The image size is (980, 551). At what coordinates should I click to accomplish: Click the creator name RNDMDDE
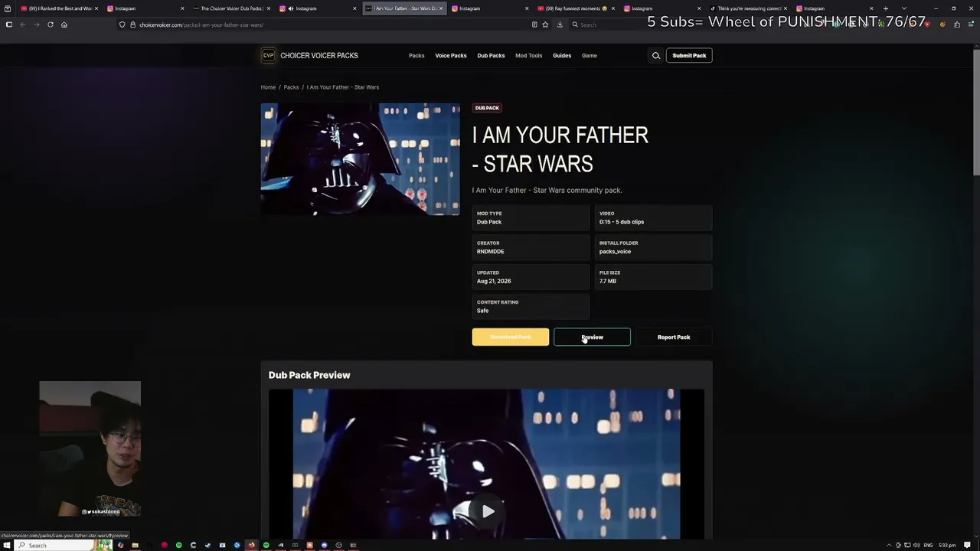(490, 252)
